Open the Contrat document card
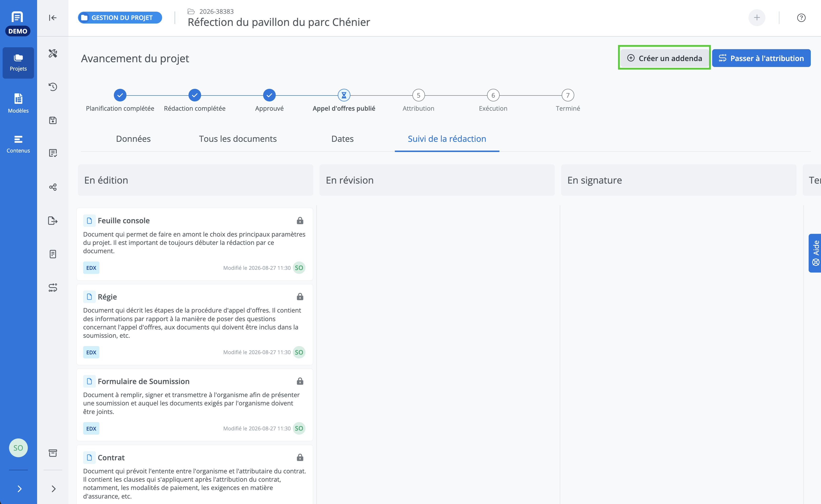This screenshot has height=504, width=821. (x=195, y=475)
